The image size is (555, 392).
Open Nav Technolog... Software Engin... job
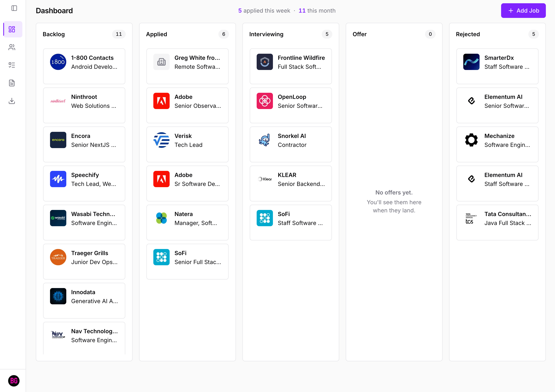tap(84, 338)
